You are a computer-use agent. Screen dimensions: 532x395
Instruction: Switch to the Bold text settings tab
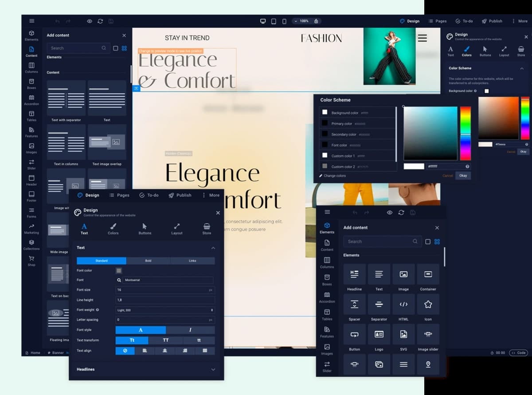click(149, 261)
